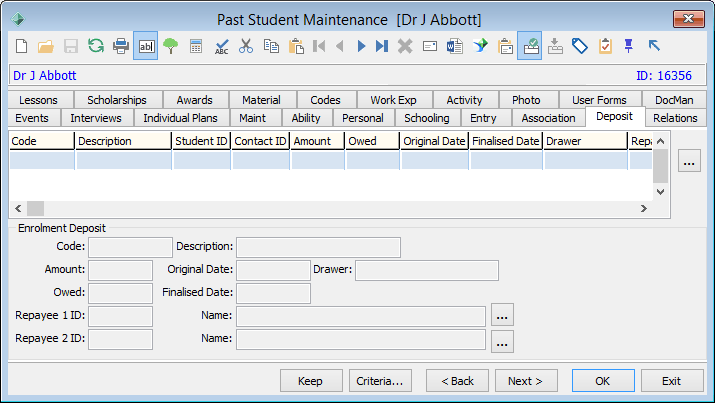Click the blue tag icon
Screen dimensions: 715x403
580,46
